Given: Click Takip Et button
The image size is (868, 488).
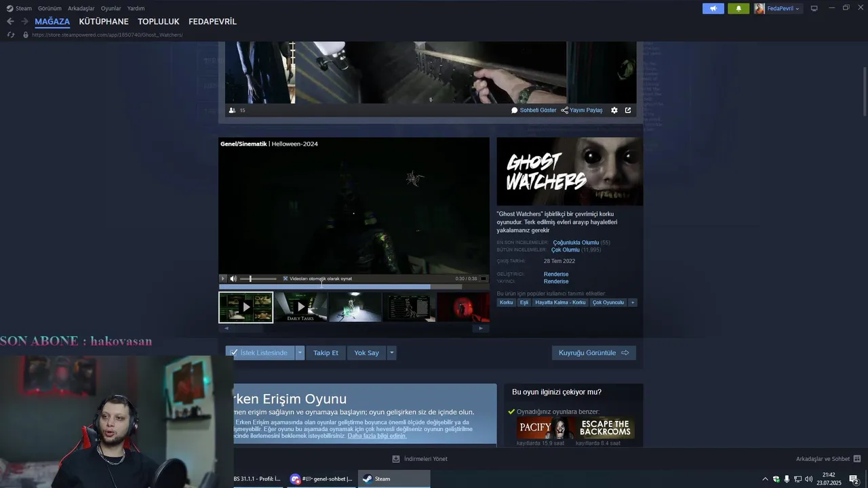Looking at the screenshot, I should click(325, 352).
